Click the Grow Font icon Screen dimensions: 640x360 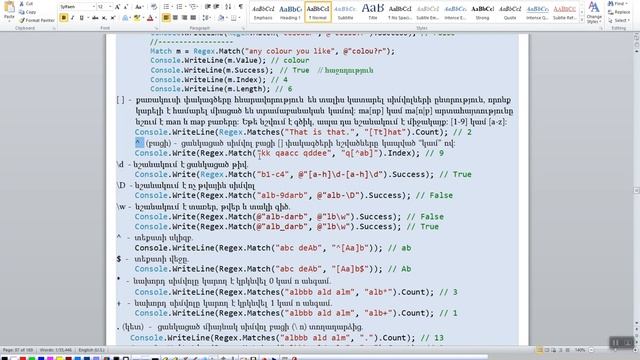tap(118, 7)
